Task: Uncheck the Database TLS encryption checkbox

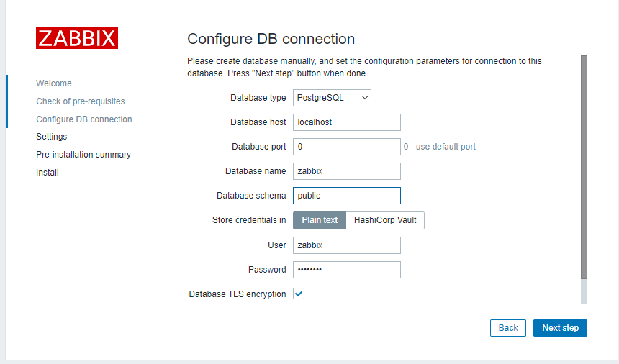Action: [x=299, y=294]
